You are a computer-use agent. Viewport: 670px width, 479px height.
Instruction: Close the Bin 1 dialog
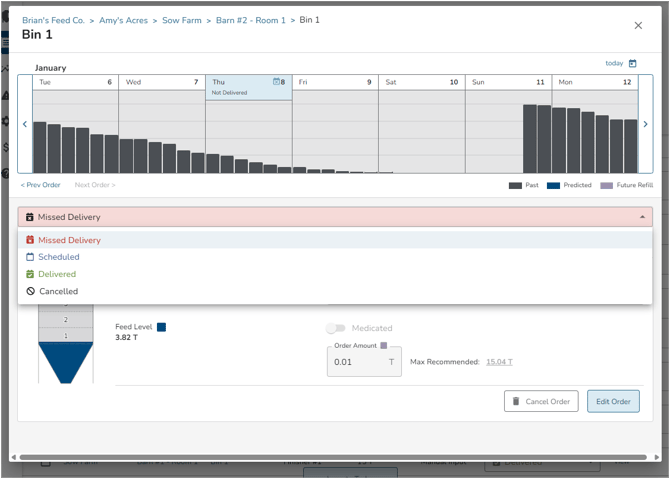[638, 26]
